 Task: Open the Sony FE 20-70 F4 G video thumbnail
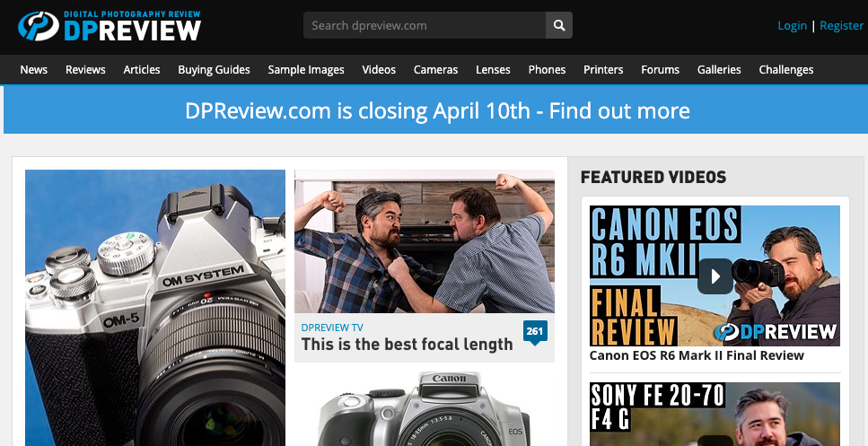tap(715, 415)
